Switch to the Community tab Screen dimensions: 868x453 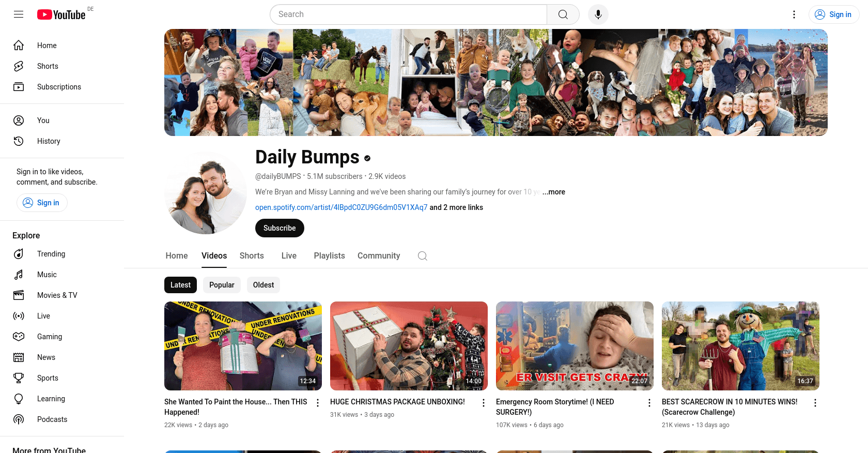point(379,256)
